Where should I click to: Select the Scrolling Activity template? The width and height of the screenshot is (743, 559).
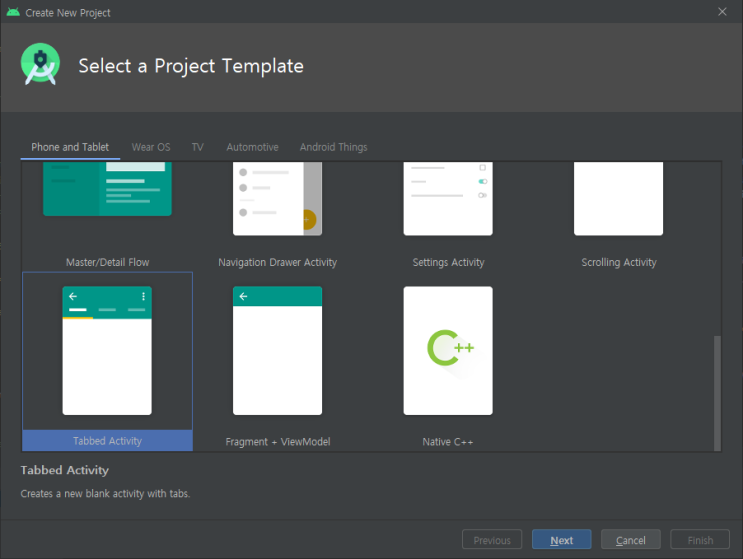point(618,215)
